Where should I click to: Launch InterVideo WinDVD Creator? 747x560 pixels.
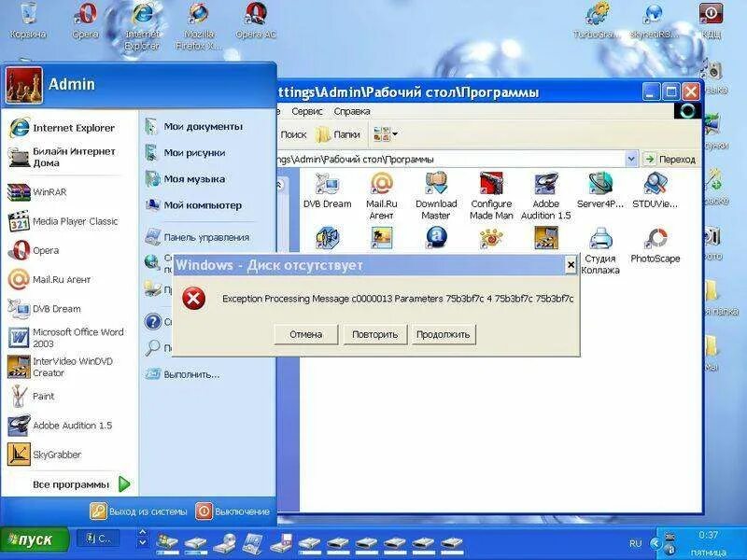coord(61,367)
